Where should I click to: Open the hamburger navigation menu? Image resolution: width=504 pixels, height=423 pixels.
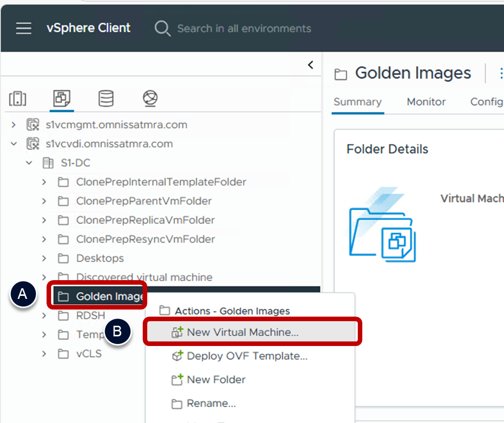(x=23, y=28)
